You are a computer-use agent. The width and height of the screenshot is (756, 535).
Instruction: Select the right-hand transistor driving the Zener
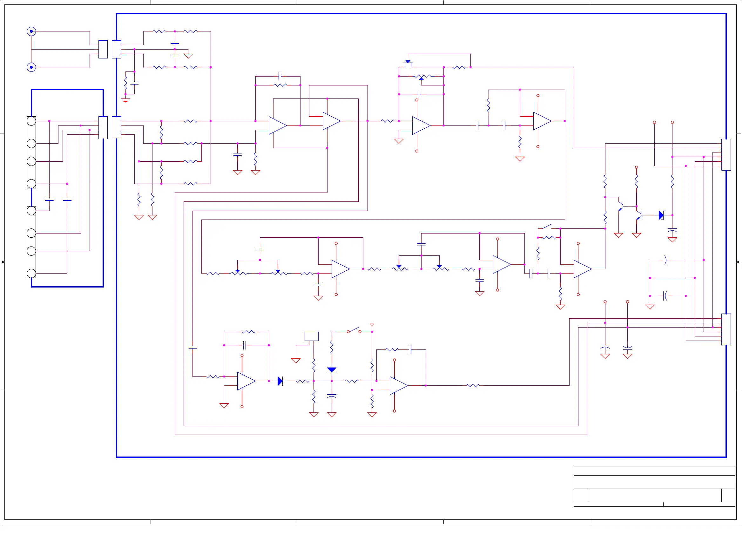[638, 215]
